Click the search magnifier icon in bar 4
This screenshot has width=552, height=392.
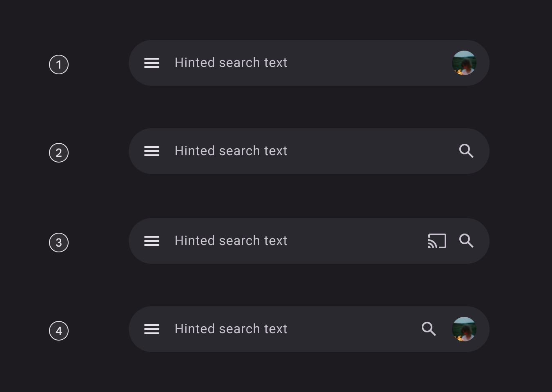coord(429,329)
